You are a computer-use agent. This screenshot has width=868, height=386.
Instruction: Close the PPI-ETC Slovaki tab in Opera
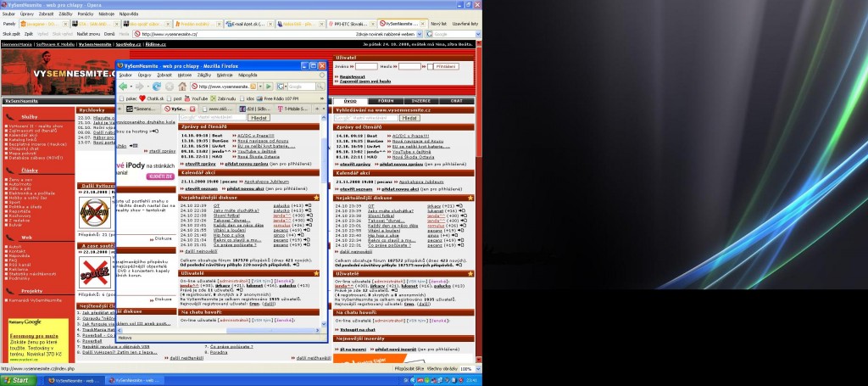374,24
